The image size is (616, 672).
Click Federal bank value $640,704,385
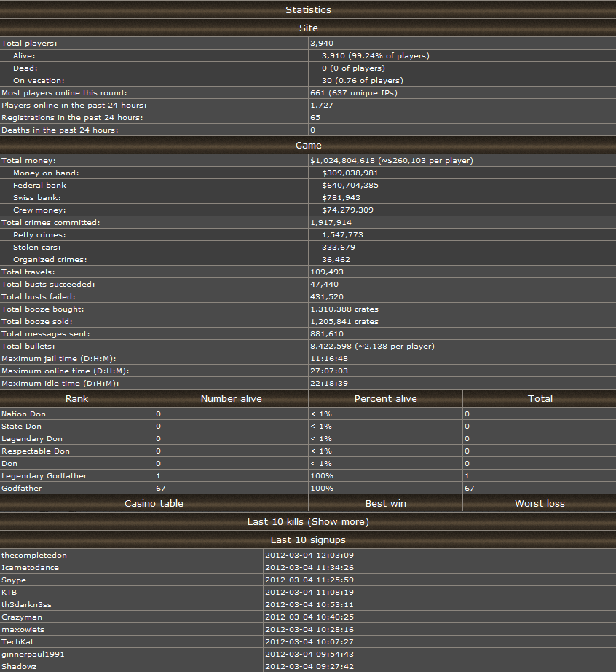coord(350,186)
